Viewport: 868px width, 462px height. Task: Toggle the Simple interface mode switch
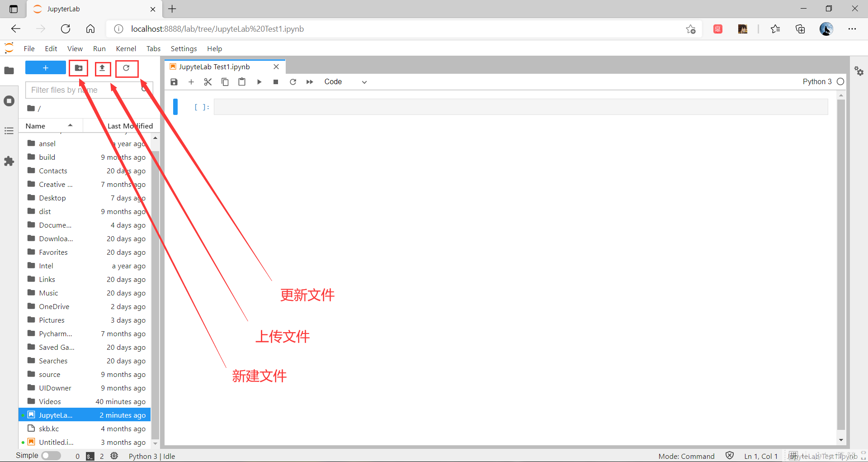coord(51,456)
